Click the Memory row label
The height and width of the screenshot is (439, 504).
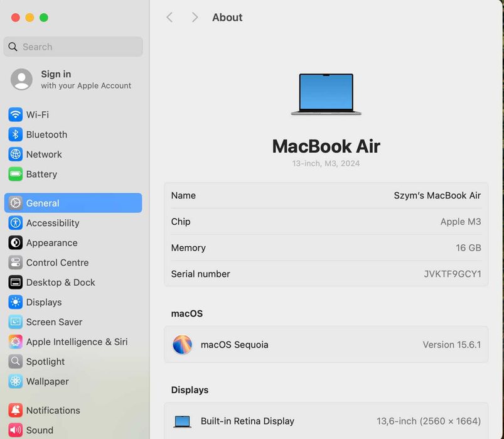pos(188,248)
